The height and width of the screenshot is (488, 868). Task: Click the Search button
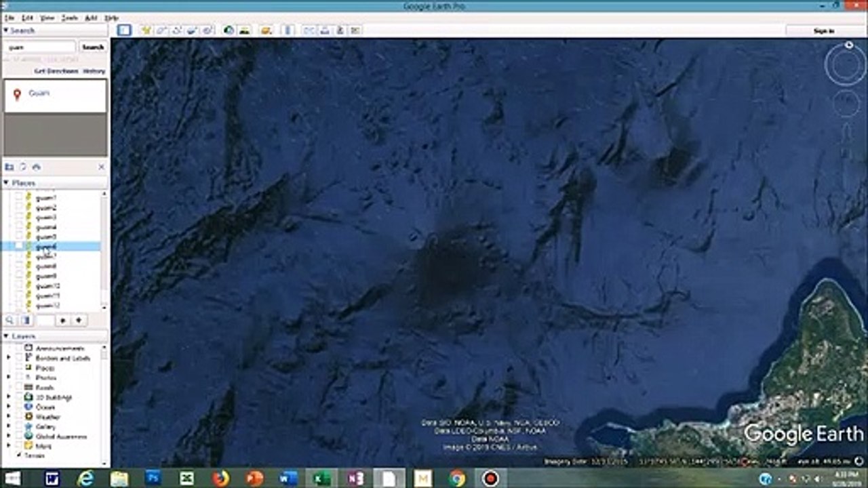point(93,47)
